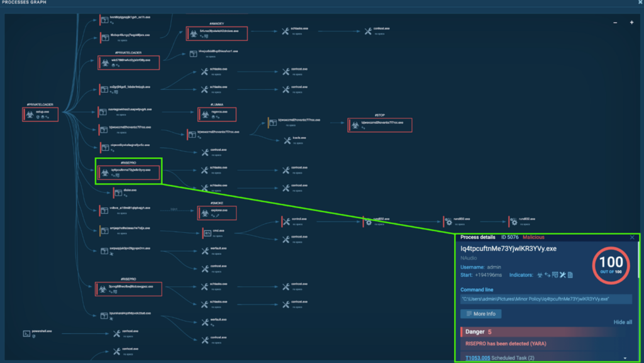Zoom out of graph with minus button
644x363 pixels.
pos(615,23)
